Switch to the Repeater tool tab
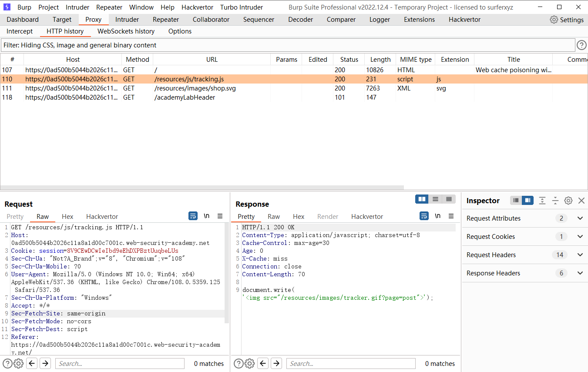The image size is (588, 372). [x=166, y=20]
